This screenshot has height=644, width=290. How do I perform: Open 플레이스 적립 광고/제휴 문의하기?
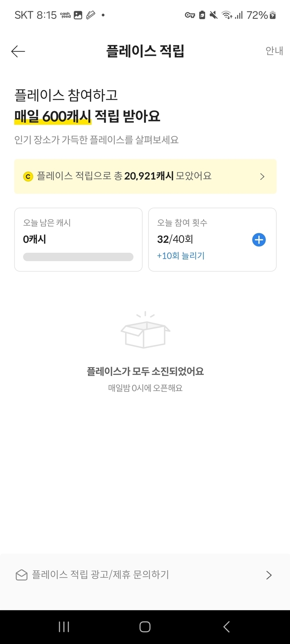pyautogui.click(x=101, y=575)
